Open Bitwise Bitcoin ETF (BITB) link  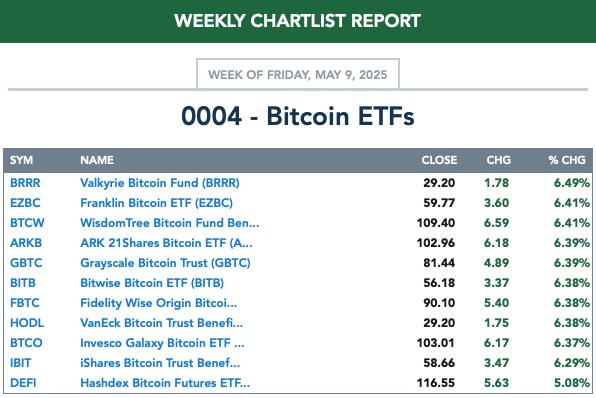click(152, 283)
